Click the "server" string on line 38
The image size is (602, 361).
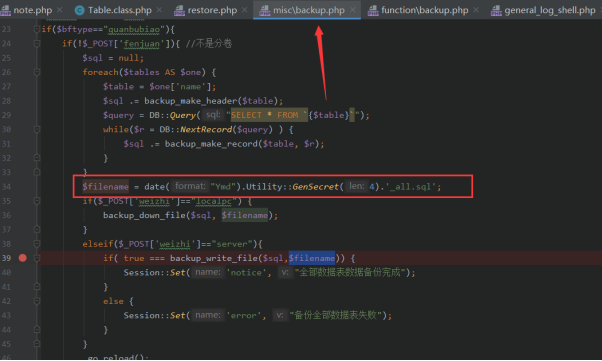232,244
